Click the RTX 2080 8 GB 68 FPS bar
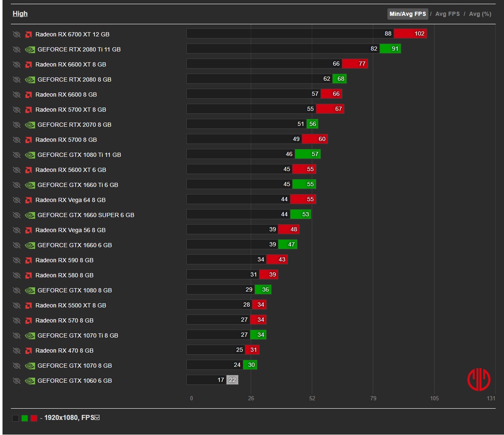Viewport: 504px width, 435px height. (x=340, y=79)
